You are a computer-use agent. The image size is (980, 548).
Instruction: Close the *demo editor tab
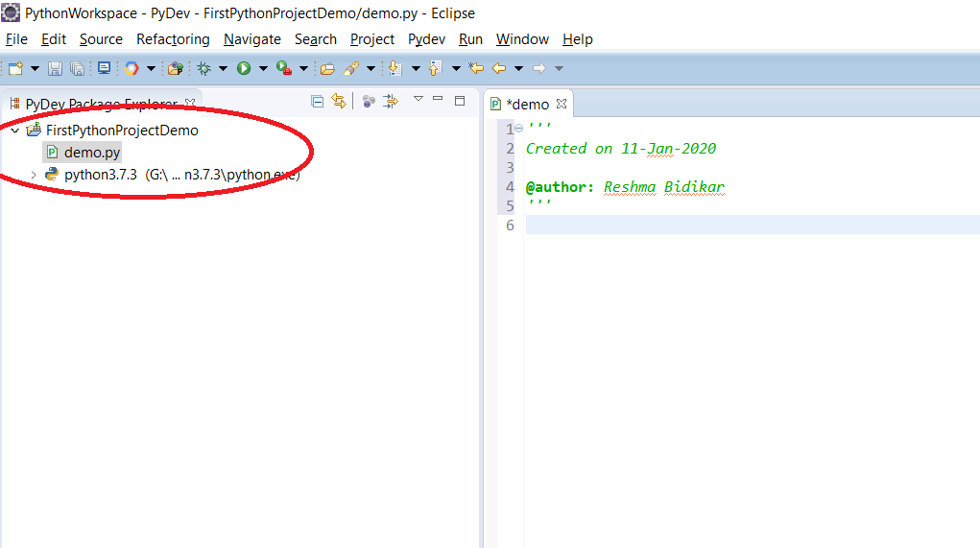click(x=562, y=104)
